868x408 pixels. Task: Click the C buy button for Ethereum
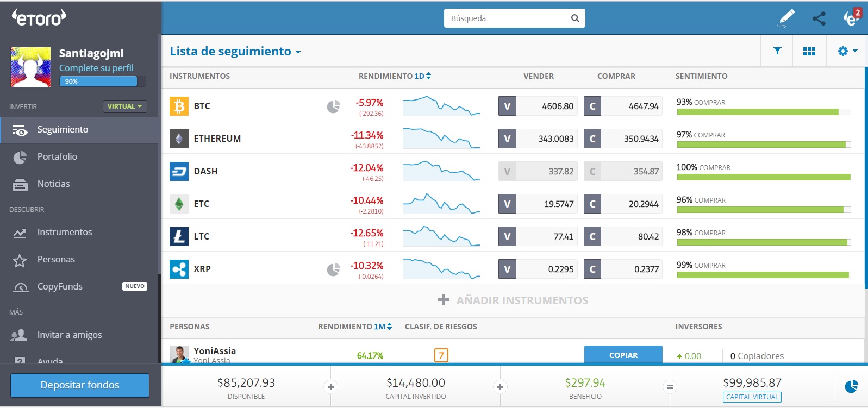pyautogui.click(x=592, y=139)
